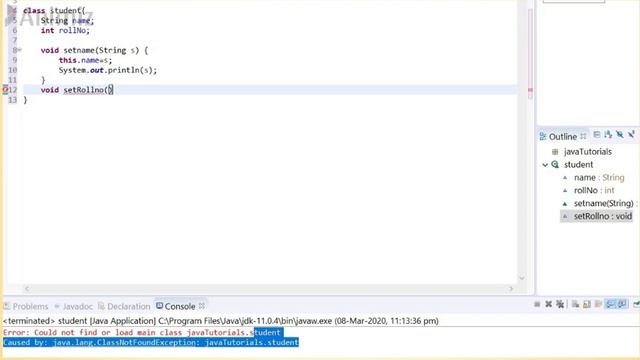Open the Problems tab
Screen dimensions: 640x360
(x=26, y=306)
